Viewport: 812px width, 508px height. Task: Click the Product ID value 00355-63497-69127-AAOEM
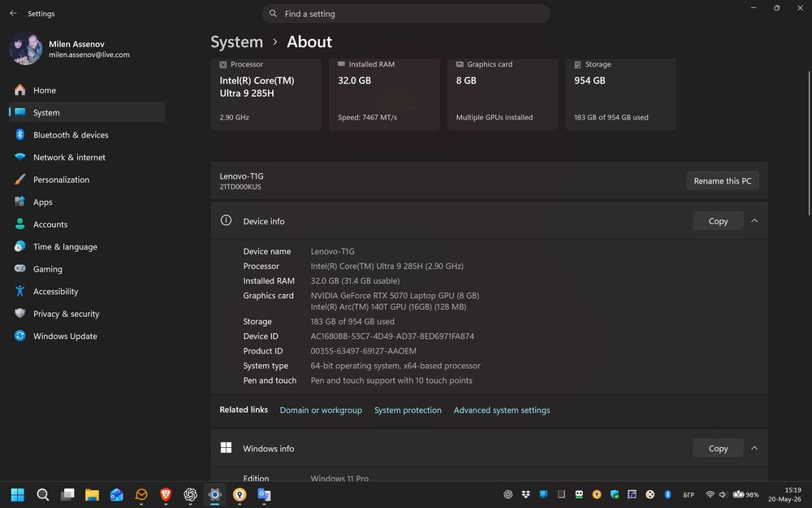(x=364, y=351)
